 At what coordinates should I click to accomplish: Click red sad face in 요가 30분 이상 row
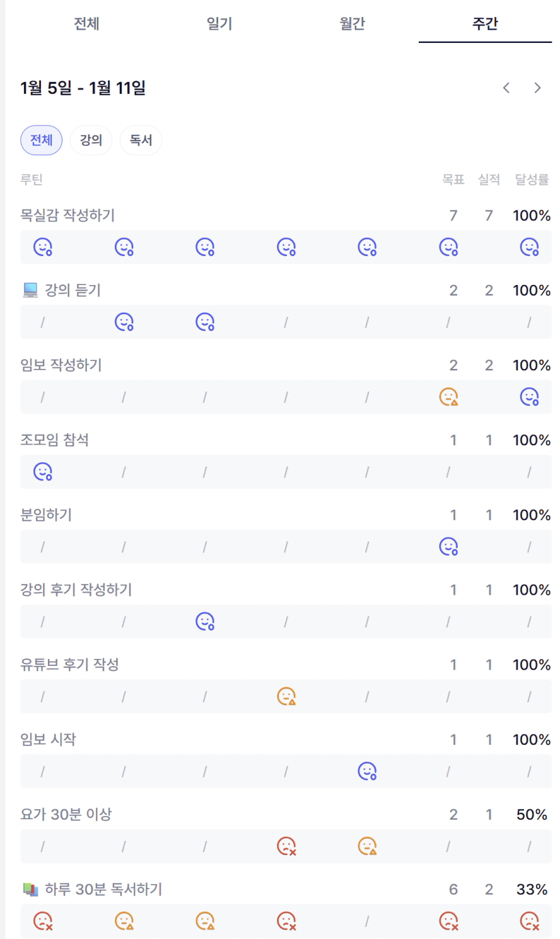tap(286, 846)
